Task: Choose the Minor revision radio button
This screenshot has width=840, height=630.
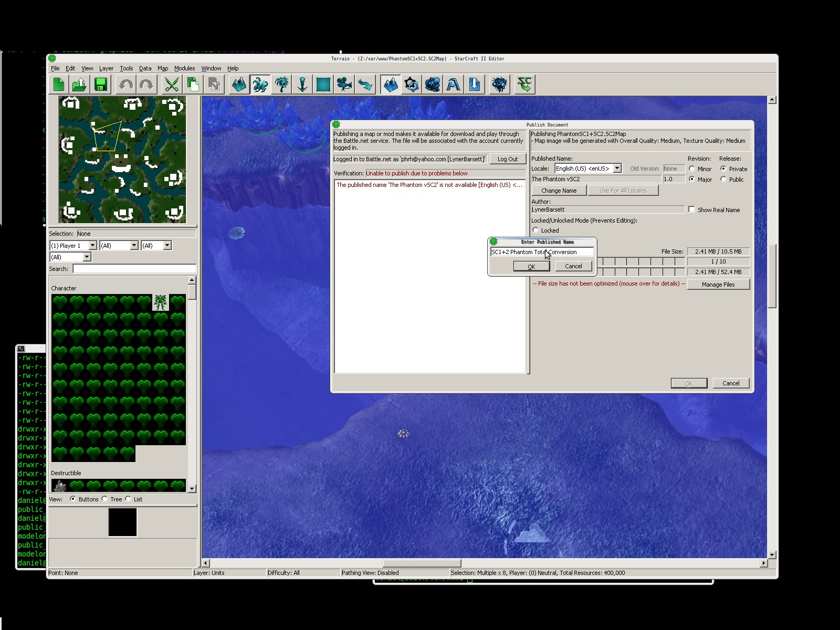Action: (692, 169)
